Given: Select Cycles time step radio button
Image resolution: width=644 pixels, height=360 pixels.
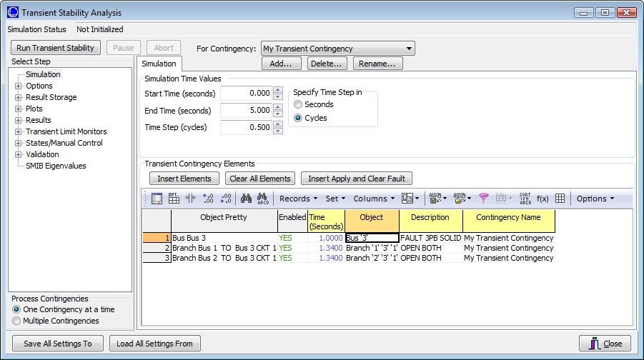Looking at the screenshot, I should click(x=298, y=118).
